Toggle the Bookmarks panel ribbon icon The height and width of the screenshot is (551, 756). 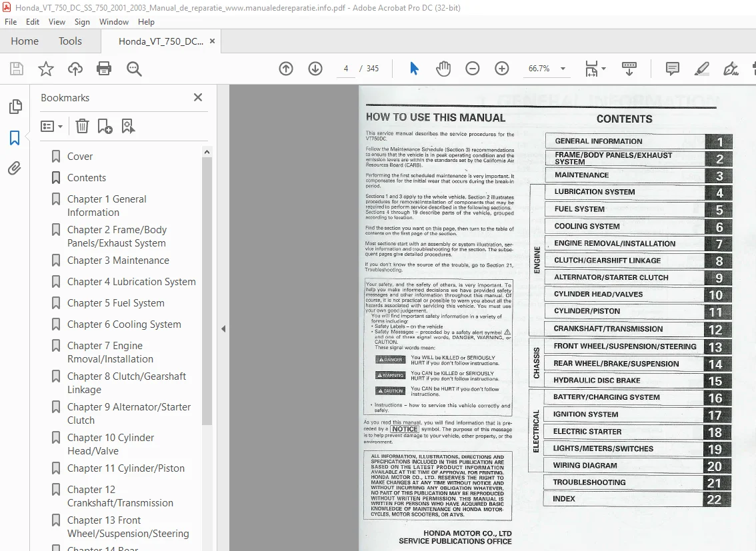click(15, 138)
